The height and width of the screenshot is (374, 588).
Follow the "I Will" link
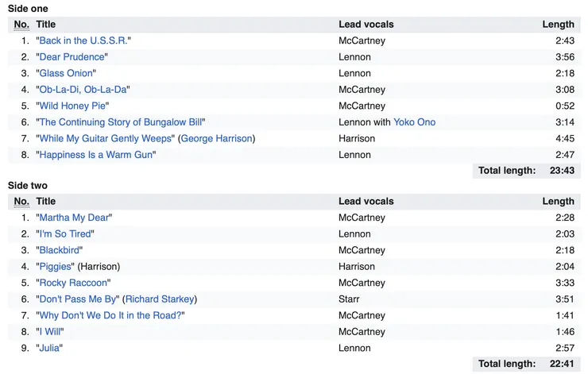click(x=50, y=332)
